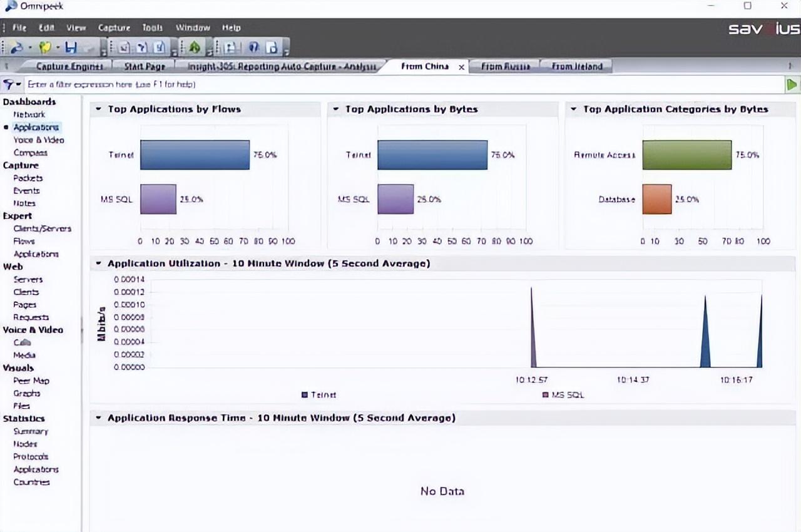Collapse Application Response Time section
The image size is (801, 532).
tap(99, 417)
